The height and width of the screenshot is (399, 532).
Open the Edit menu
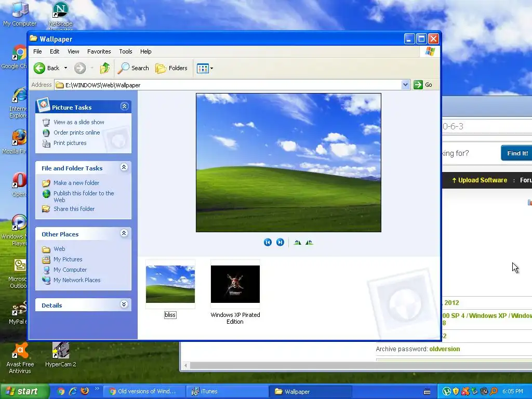point(55,51)
